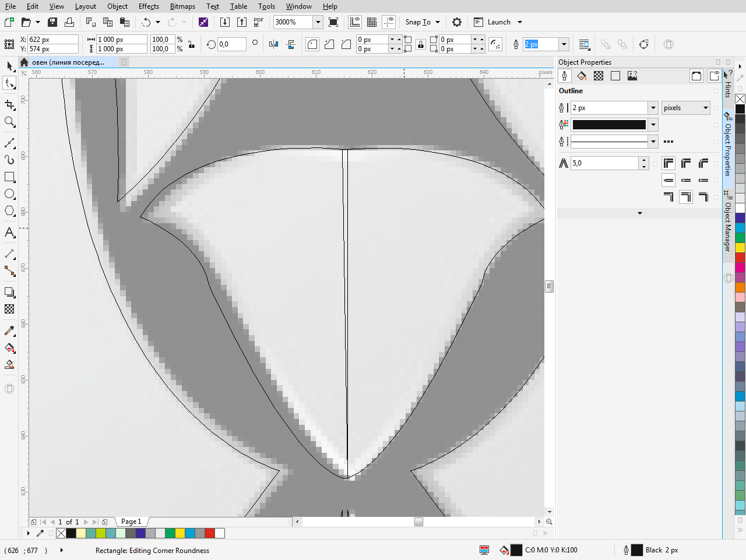
Task: Open the Fill section in Object Properties
Action: coord(582,76)
